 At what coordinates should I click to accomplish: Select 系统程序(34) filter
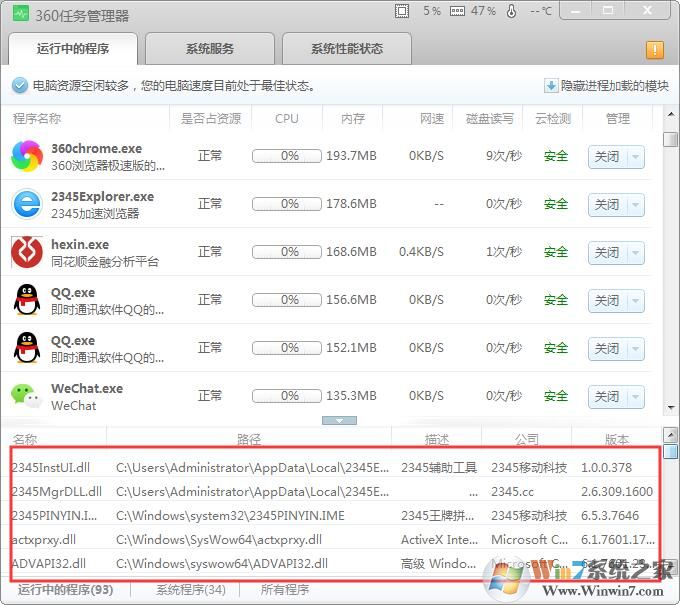(x=191, y=590)
